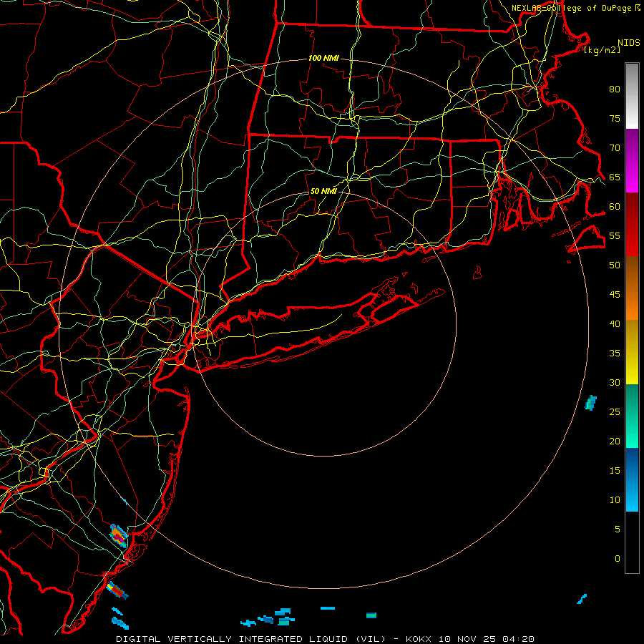
Task: Pick the white-gray band of the color scale
Action: [x=632, y=96]
